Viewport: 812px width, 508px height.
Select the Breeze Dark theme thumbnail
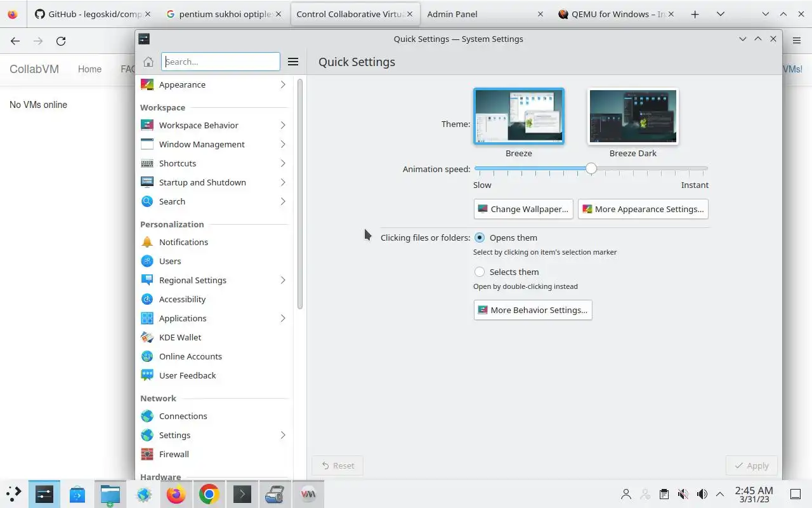pos(633,116)
